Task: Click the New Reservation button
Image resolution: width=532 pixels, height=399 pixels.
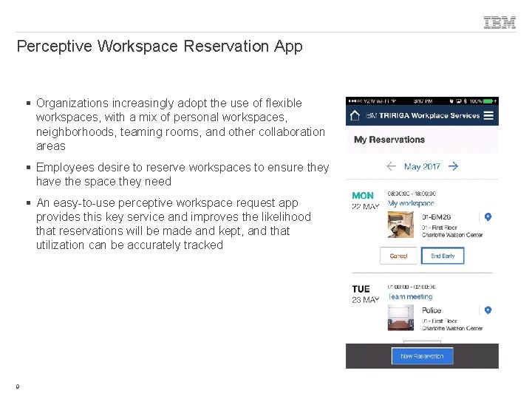Action: point(422,356)
